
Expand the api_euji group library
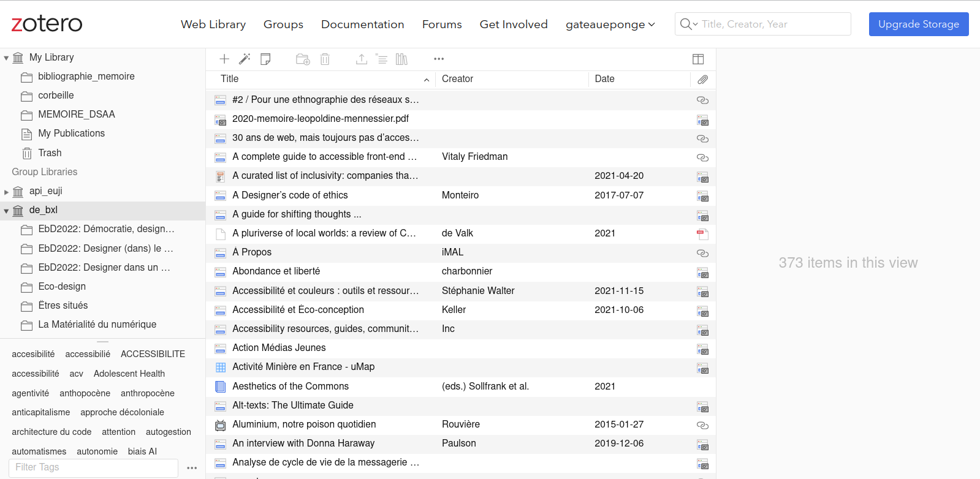pos(6,192)
